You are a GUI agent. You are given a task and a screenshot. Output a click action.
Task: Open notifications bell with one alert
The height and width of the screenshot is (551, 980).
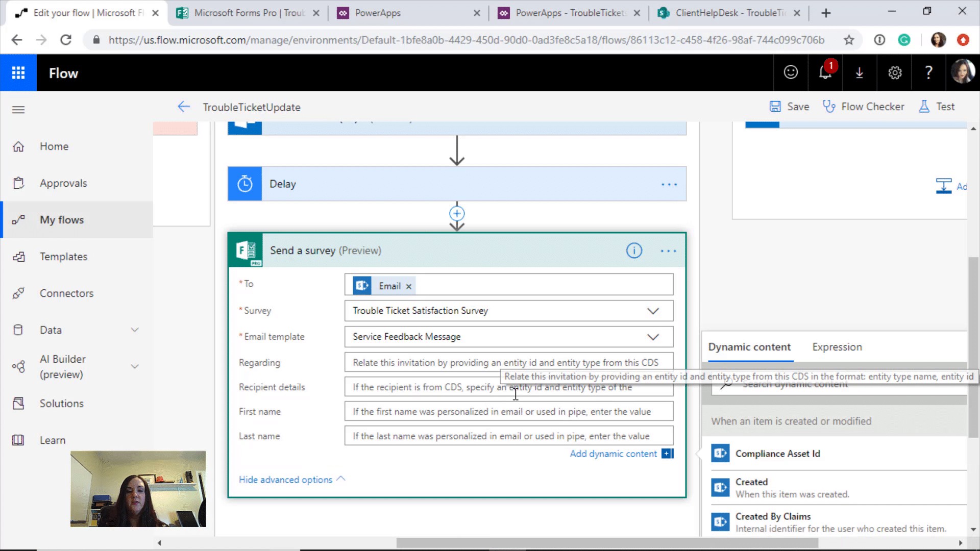click(825, 73)
